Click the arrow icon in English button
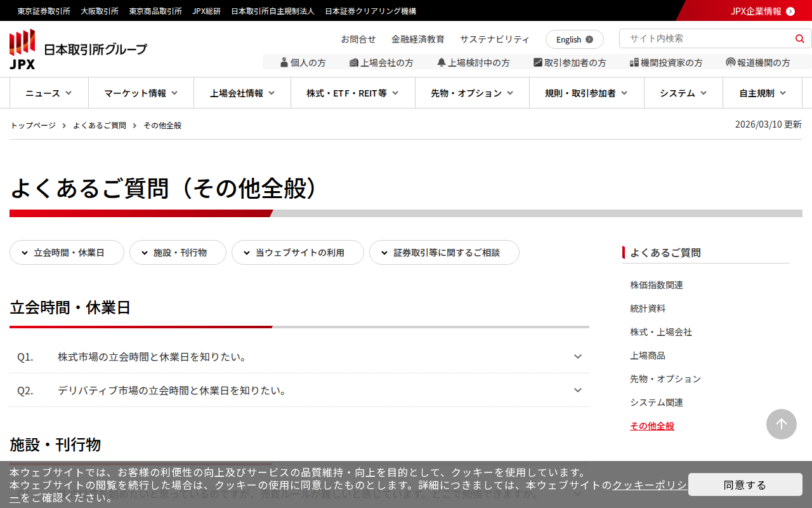812x508 pixels. point(589,39)
